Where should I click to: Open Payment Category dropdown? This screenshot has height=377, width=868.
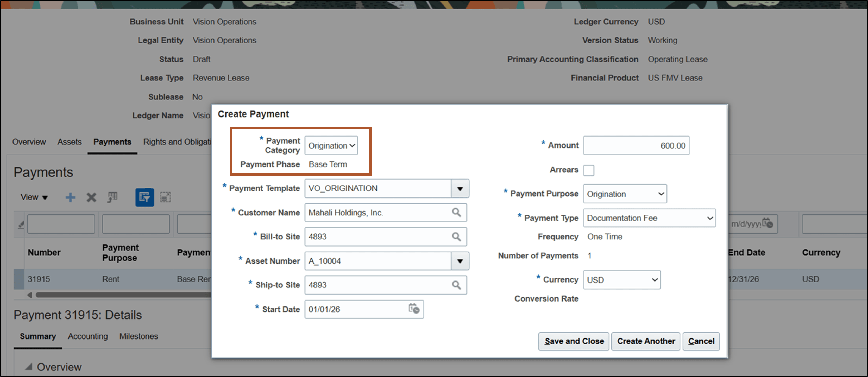pos(331,145)
